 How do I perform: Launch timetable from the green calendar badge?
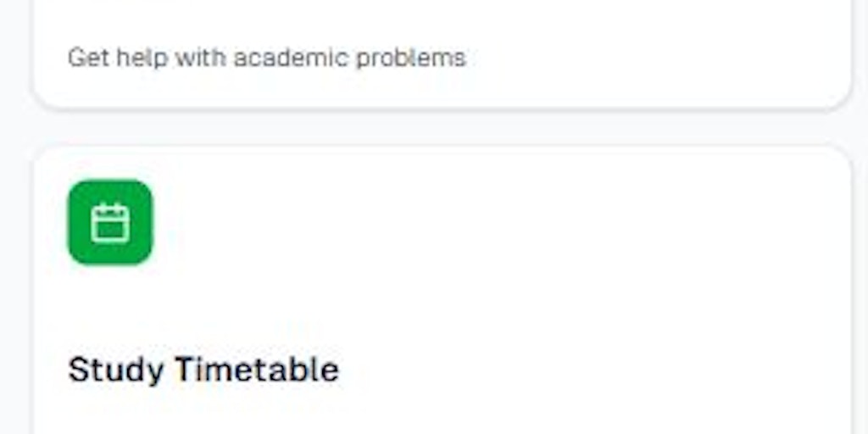point(110,223)
